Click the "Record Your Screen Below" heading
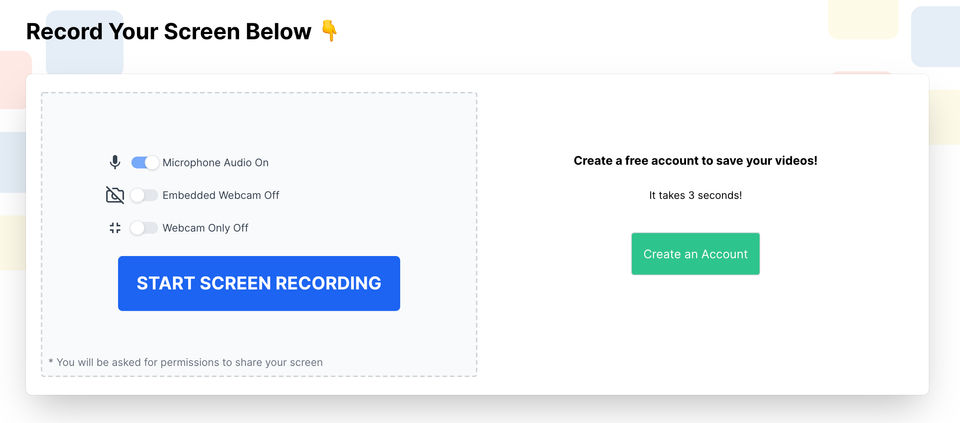The image size is (960, 423). pyautogui.click(x=168, y=31)
